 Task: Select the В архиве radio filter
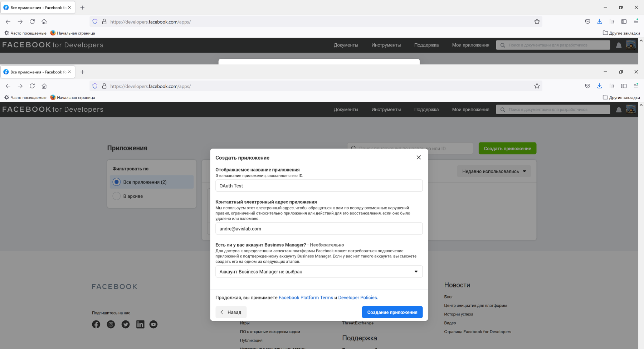[x=117, y=196]
